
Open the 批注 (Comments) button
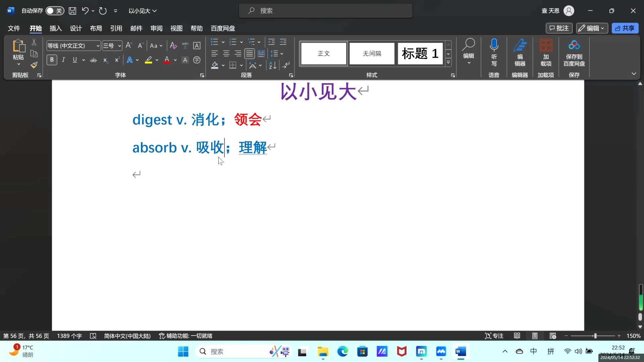559,28
